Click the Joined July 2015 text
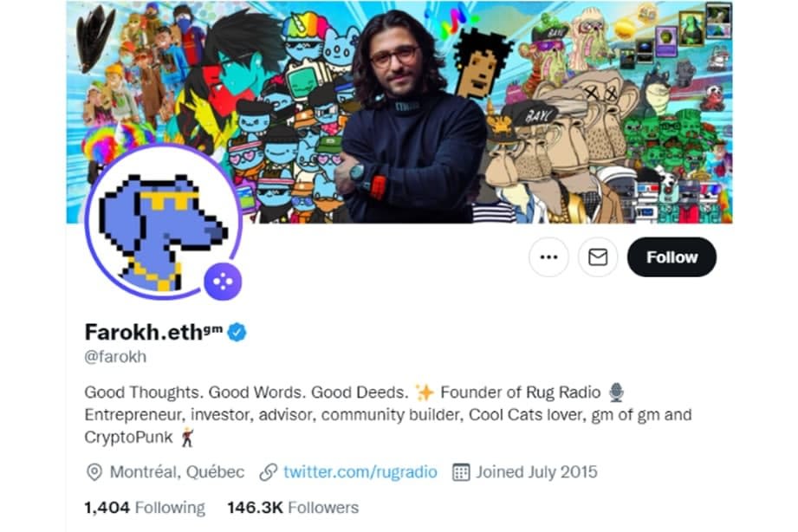This screenshot has height=532, width=798. [x=536, y=472]
